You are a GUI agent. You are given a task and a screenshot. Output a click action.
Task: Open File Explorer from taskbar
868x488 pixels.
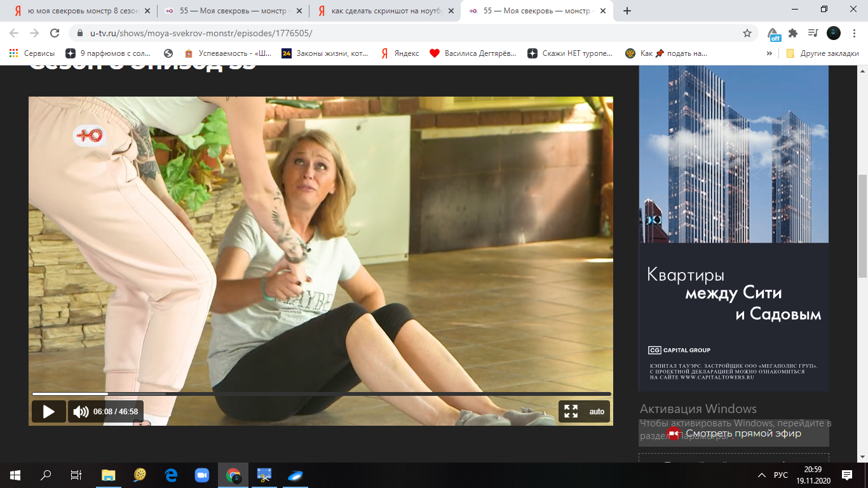pyautogui.click(x=109, y=475)
